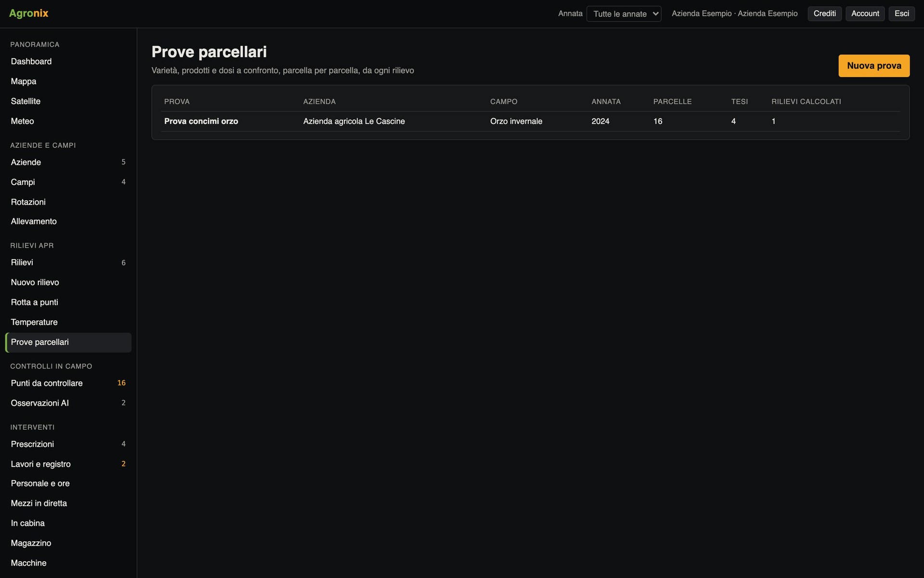Go to the Rotazioni page
The height and width of the screenshot is (578, 924).
tap(68, 202)
